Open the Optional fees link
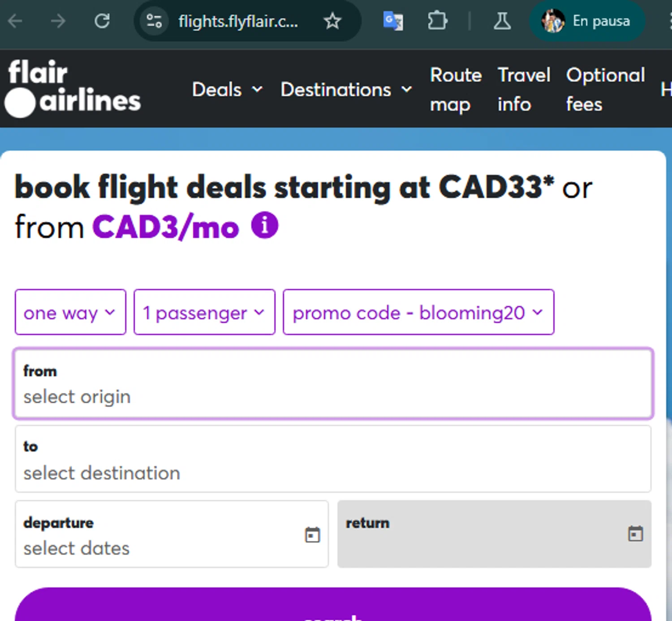Screen dimensions: 672x621 (x=605, y=90)
